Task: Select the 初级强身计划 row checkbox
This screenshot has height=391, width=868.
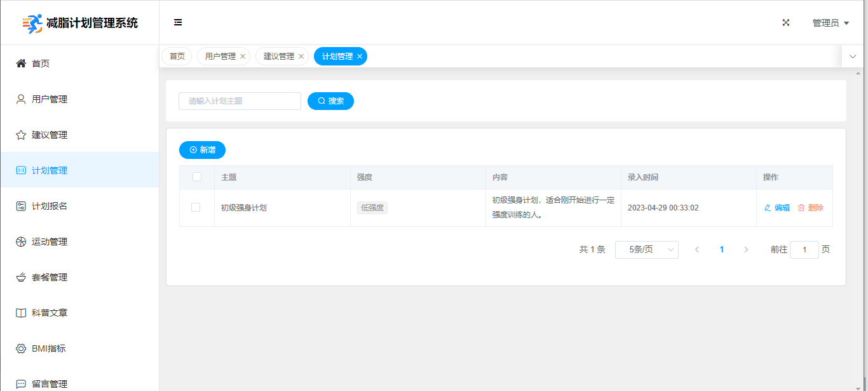Action: (196, 207)
